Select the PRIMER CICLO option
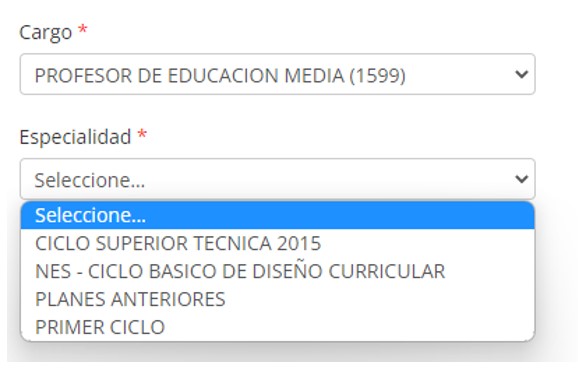 point(278,327)
